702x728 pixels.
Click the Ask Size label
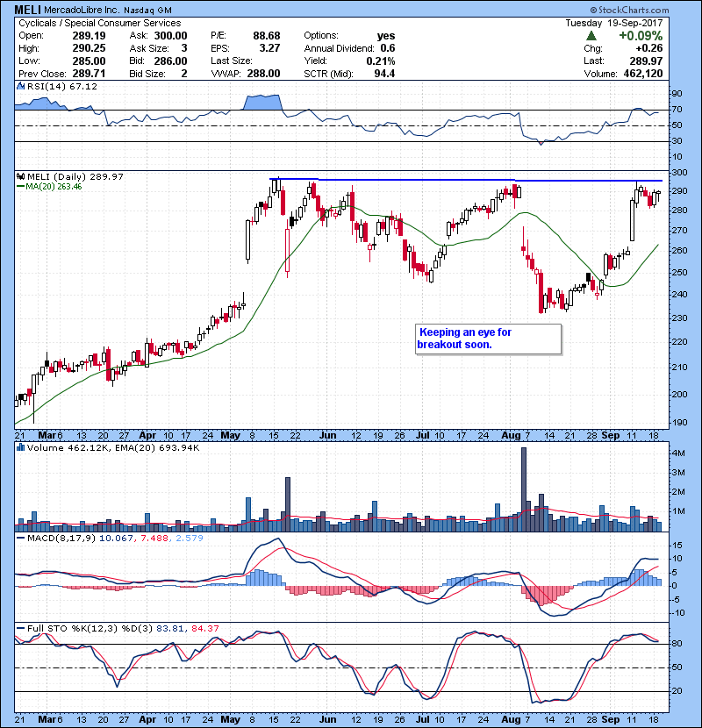149,48
